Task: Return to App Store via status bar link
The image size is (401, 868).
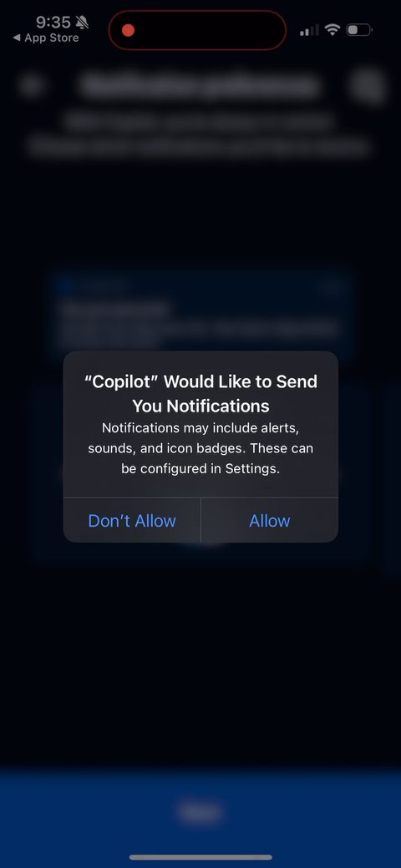Action: [46, 38]
